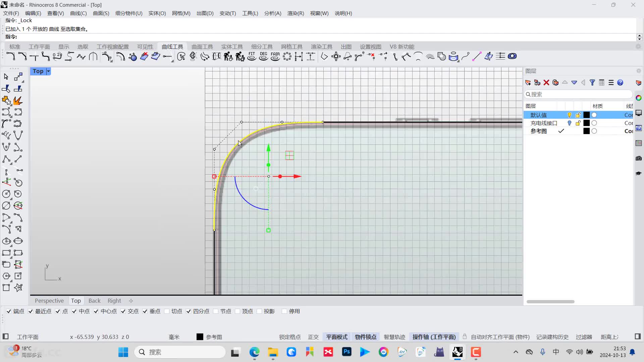Screen dimensions: 644x362
Task: Click the layer search input field
Action: (x=578, y=95)
